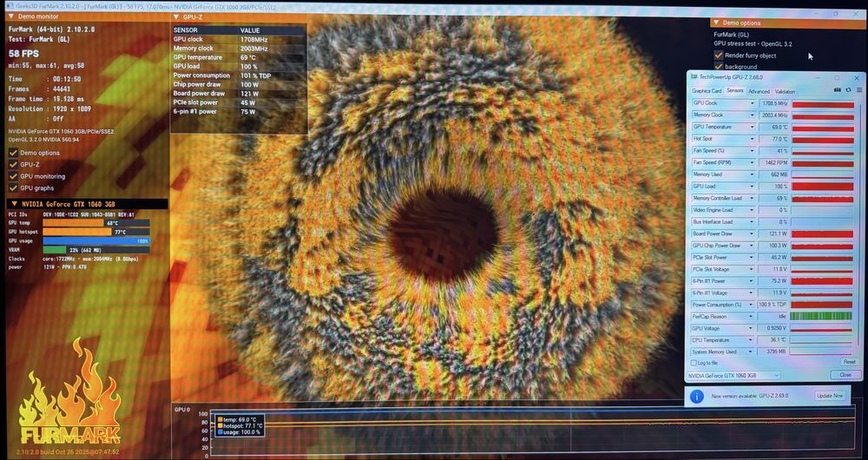The height and width of the screenshot is (460, 868).
Task: Open the Memory Used sensor dropdown
Action: (752, 174)
